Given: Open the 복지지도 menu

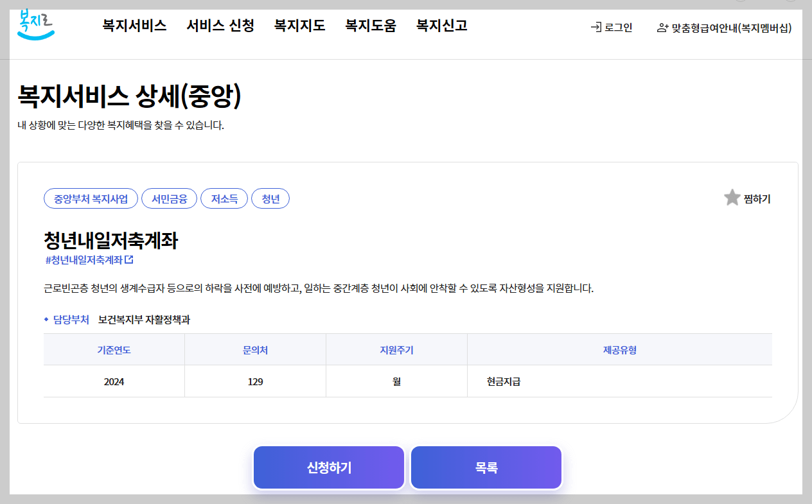Looking at the screenshot, I should tap(298, 26).
